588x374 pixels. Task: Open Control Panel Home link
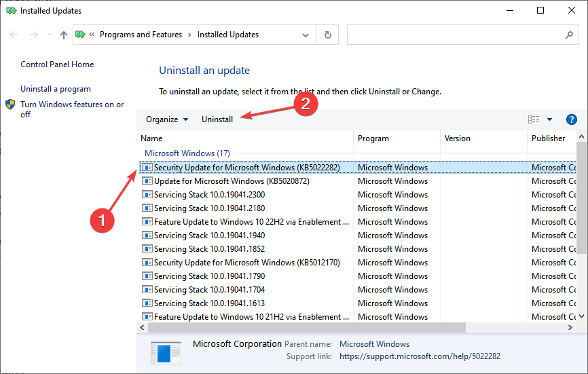pos(57,64)
